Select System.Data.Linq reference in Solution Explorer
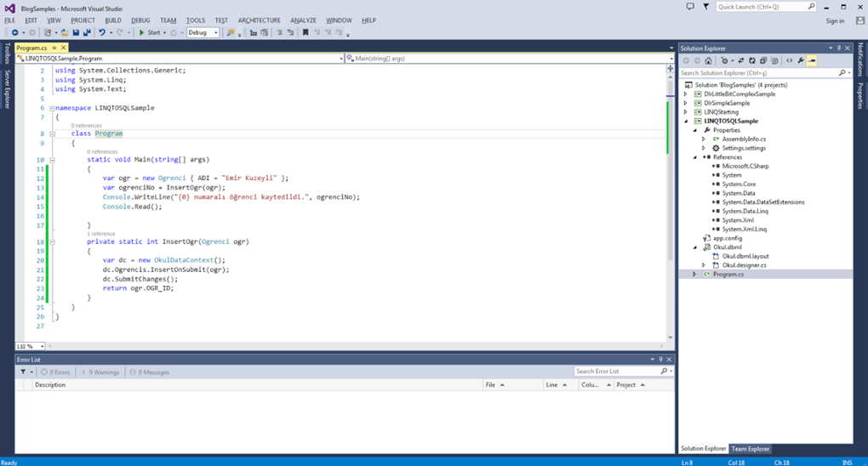 pos(745,212)
